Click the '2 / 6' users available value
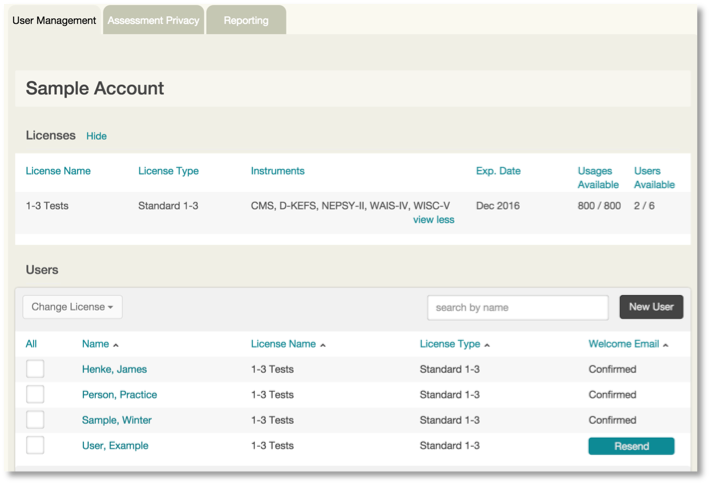Screen dimensions: 711x485 (644, 206)
